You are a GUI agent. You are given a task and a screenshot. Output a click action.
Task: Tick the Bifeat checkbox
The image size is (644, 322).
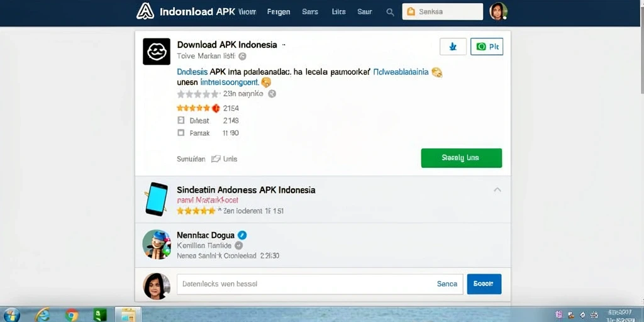(x=180, y=121)
